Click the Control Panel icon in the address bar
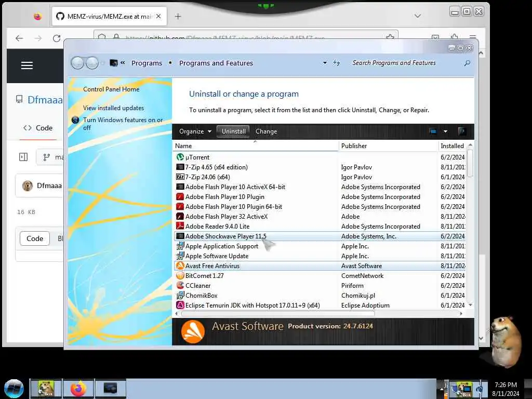Viewport: 532px width, 399px height. point(114,63)
